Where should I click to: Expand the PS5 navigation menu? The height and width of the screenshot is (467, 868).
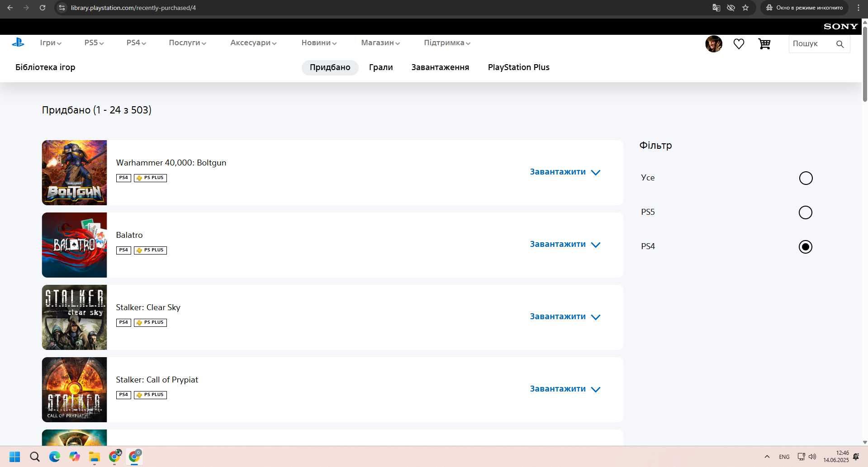click(x=94, y=42)
